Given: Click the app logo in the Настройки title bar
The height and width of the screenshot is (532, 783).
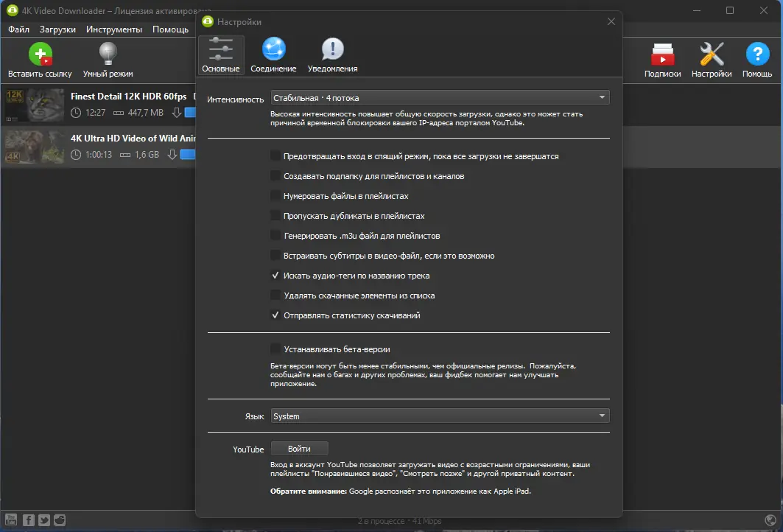Looking at the screenshot, I should coord(208,21).
